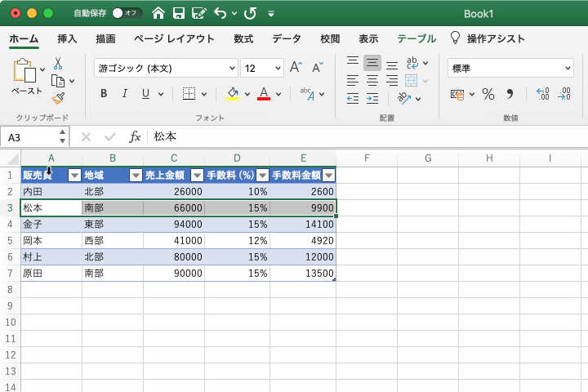Click increase decimal places icon
This screenshot has height=392, width=588.
[542, 94]
